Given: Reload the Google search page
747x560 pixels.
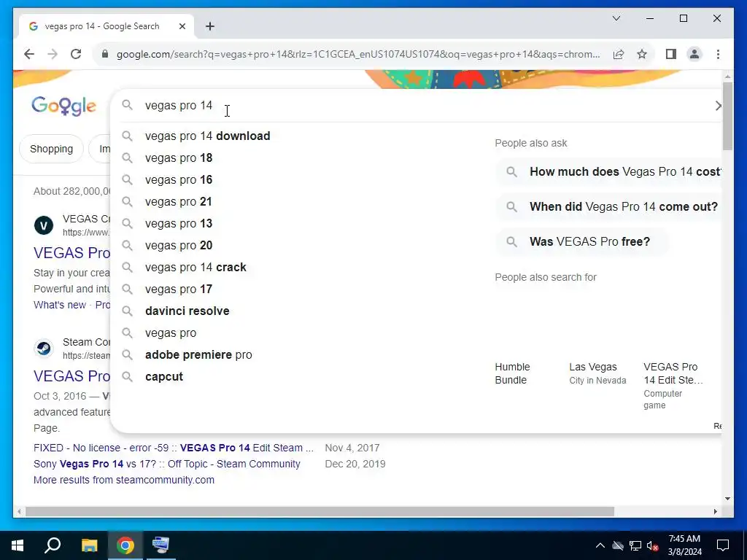Looking at the screenshot, I should click(76, 54).
